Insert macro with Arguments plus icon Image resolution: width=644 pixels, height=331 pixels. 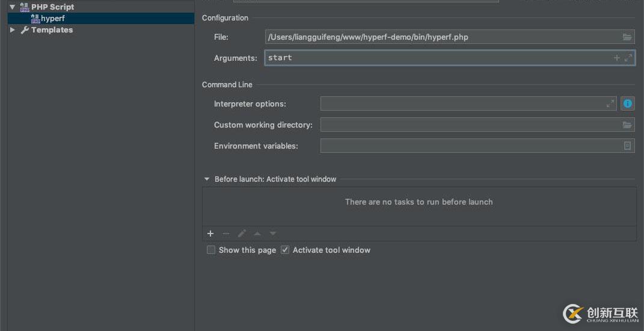(616, 58)
